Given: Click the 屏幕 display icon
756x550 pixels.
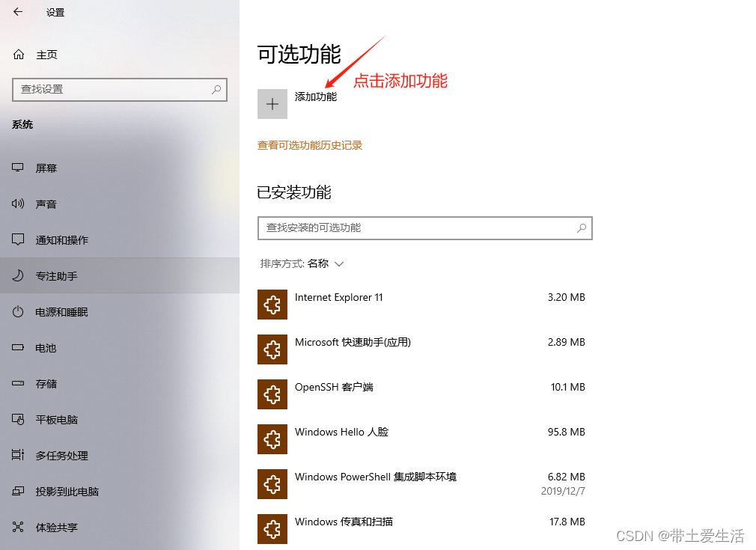Looking at the screenshot, I should (x=18, y=168).
